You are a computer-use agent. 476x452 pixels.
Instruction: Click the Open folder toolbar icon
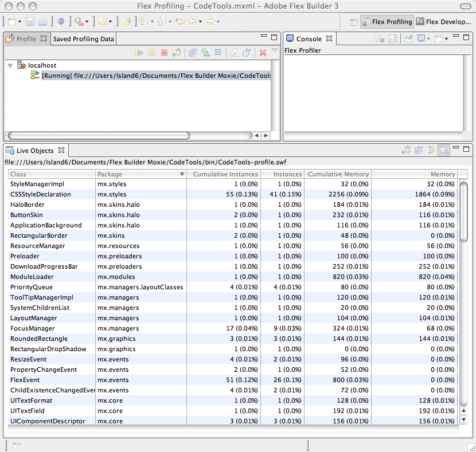[x=103, y=22]
